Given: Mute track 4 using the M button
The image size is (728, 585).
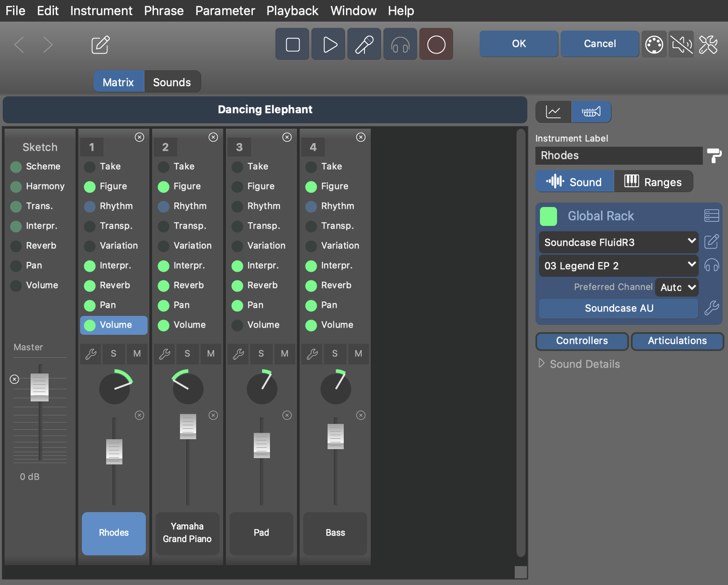Looking at the screenshot, I should click(358, 354).
